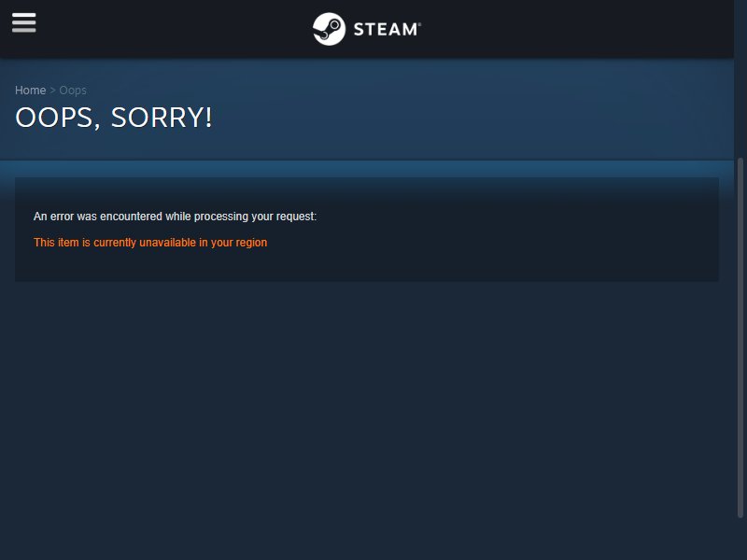
Task: Open the hamburger menu icon
Action: click(x=24, y=22)
